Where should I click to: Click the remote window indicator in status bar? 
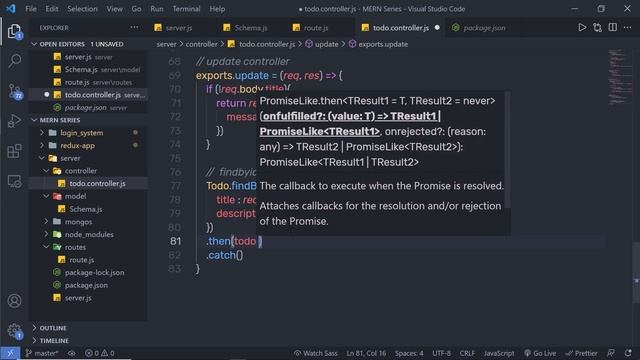pyautogui.click(x=10, y=353)
